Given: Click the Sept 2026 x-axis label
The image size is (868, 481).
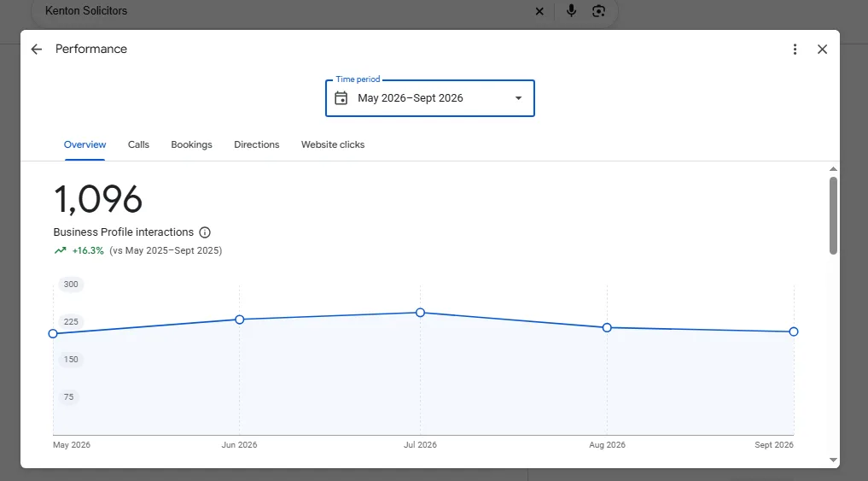Looking at the screenshot, I should [774, 445].
